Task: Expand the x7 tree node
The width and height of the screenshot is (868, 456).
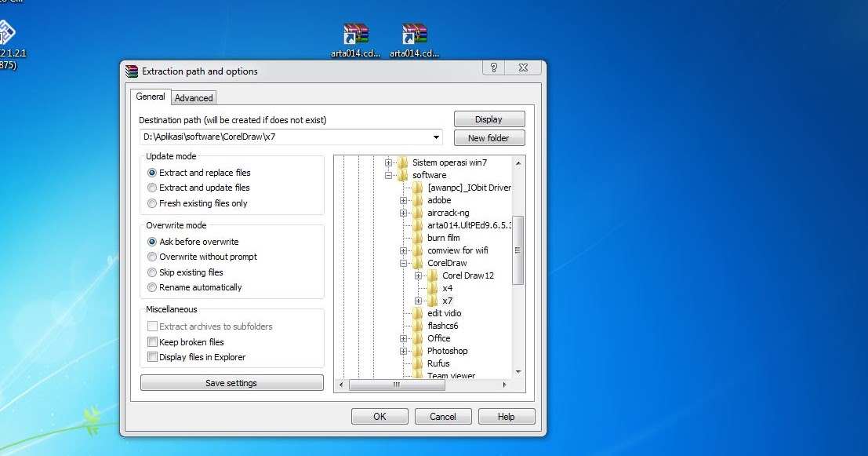Action: pyautogui.click(x=418, y=301)
